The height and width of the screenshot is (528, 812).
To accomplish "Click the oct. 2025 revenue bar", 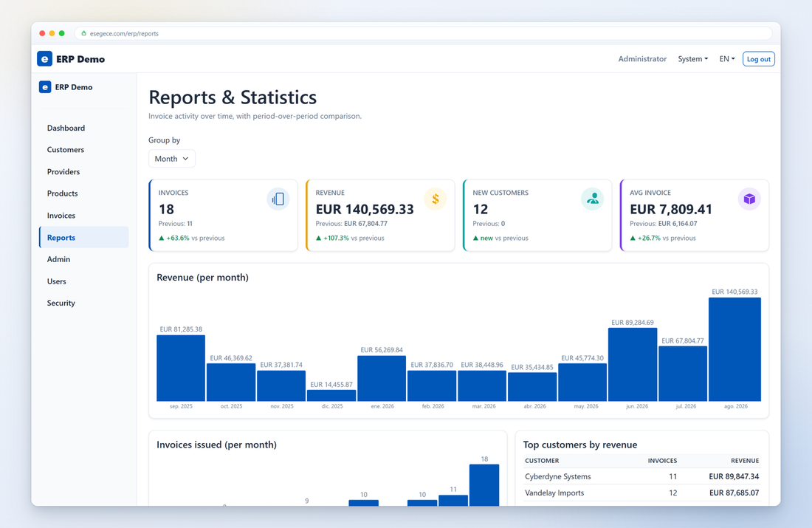I will coord(231,383).
